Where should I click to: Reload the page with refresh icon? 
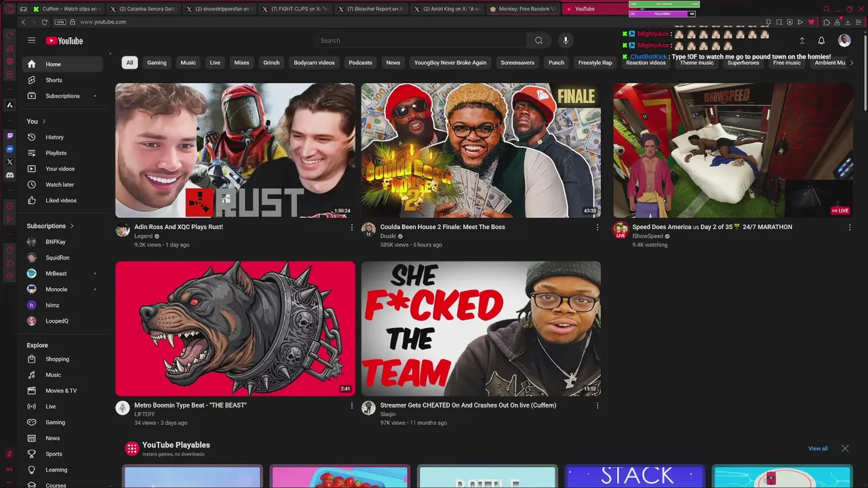(x=45, y=22)
